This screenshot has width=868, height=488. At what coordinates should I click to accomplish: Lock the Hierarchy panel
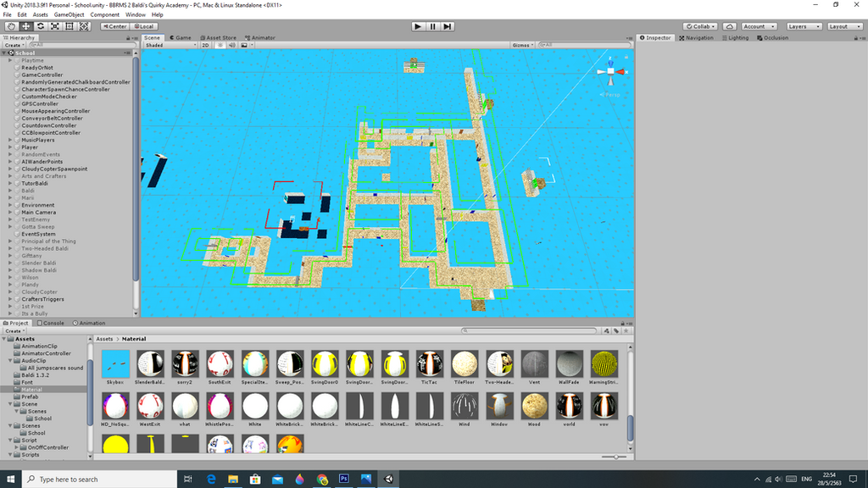(128, 38)
